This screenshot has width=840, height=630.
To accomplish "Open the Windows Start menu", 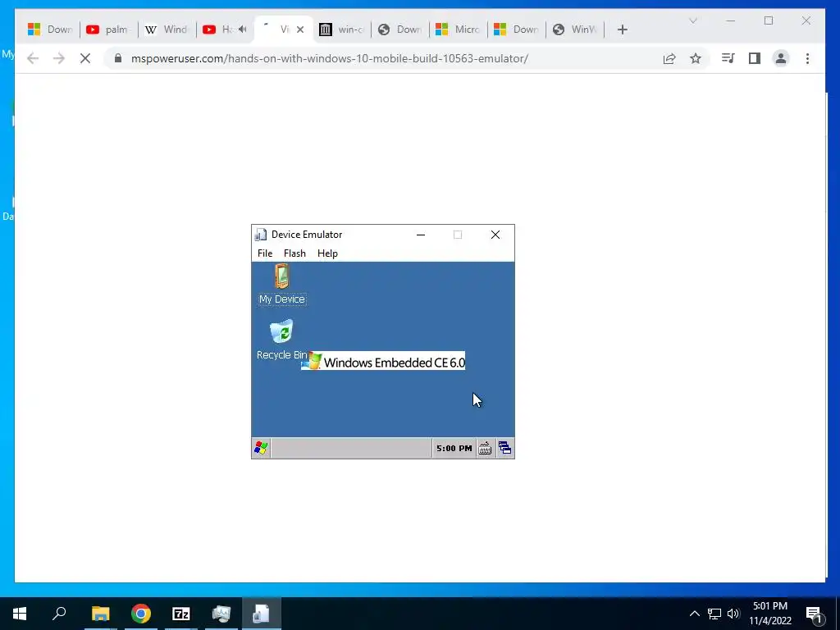I will [x=20, y=614].
